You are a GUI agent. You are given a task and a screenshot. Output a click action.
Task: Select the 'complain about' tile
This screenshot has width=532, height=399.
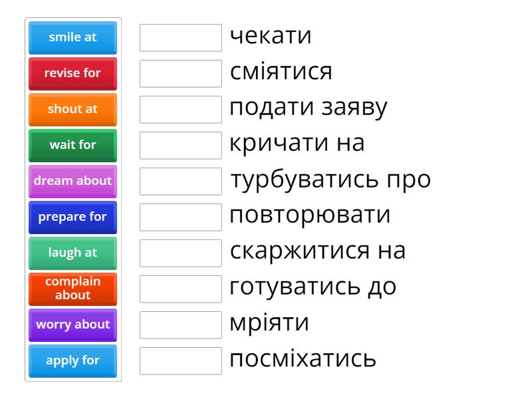72,289
